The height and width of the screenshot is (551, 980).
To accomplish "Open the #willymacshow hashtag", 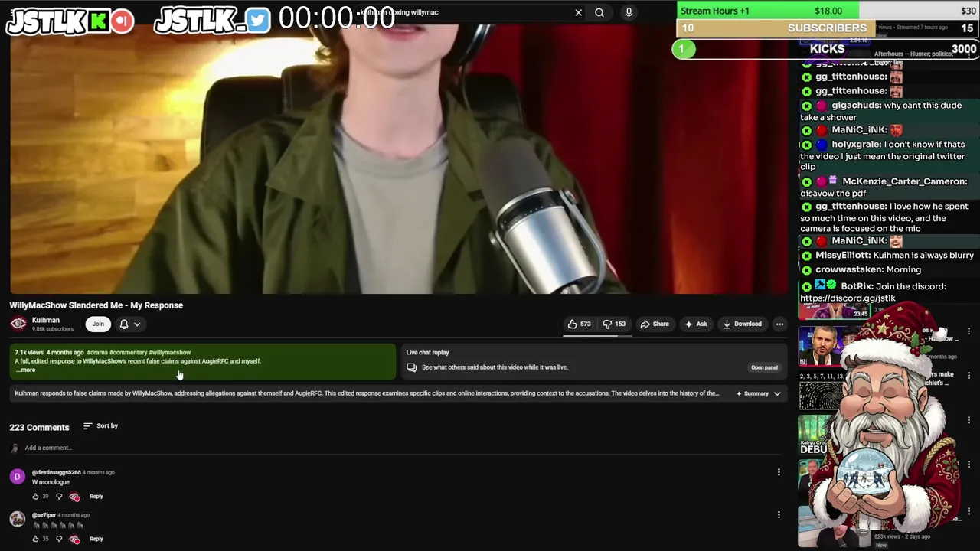I will (170, 353).
